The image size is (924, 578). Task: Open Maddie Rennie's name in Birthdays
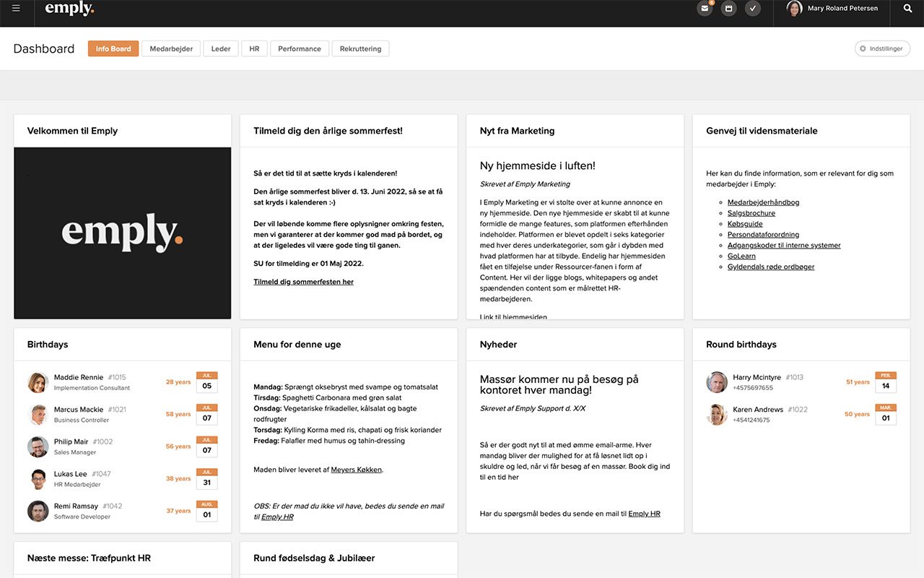point(79,377)
